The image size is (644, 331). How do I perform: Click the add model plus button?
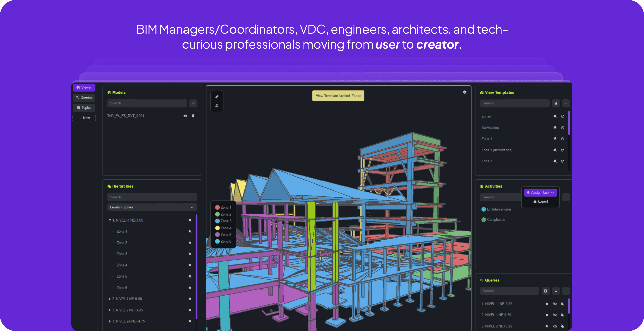[193, 103]
